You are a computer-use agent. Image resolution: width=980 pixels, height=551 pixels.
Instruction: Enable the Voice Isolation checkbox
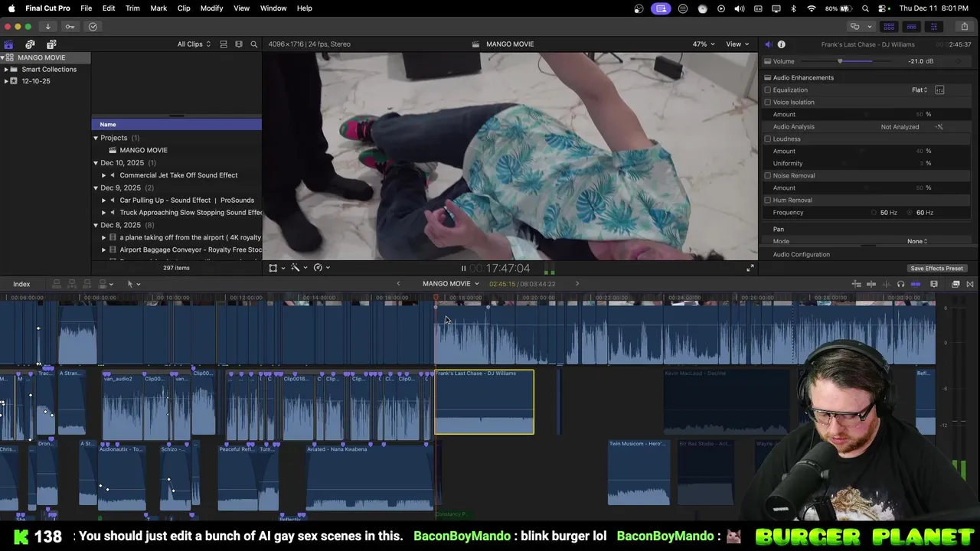[767, 102]
